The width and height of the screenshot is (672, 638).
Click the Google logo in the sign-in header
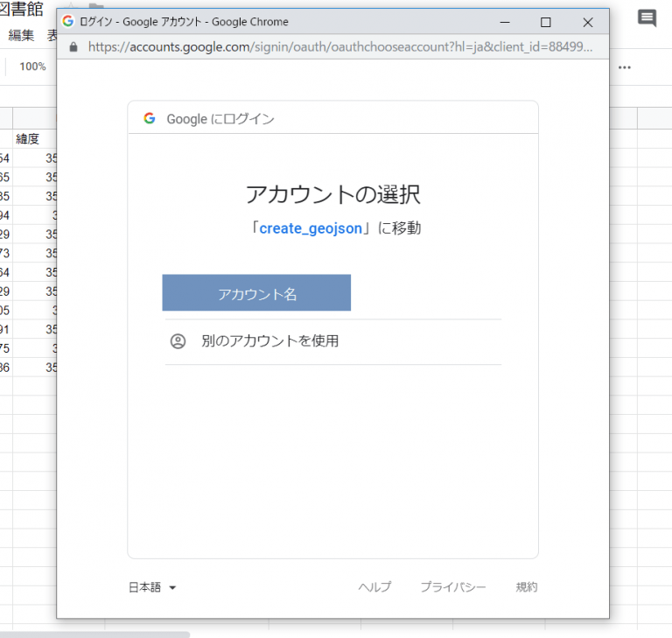tap(150, 118)
